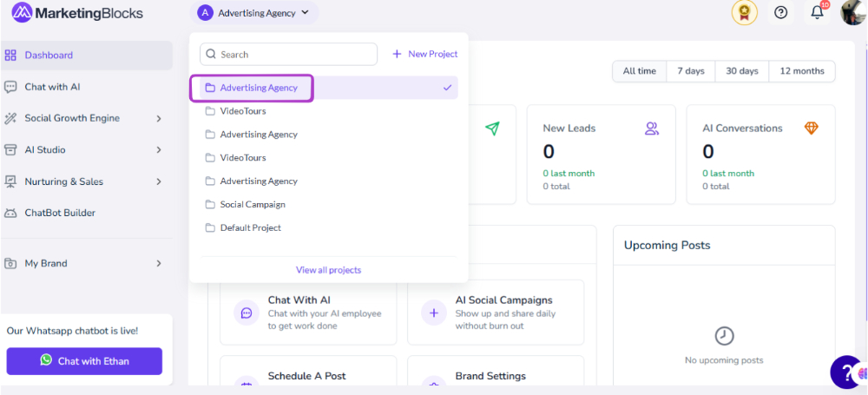Click the Default Project folder icon
This screenshot has height=395, width=868.
click(x=210, y=227)
